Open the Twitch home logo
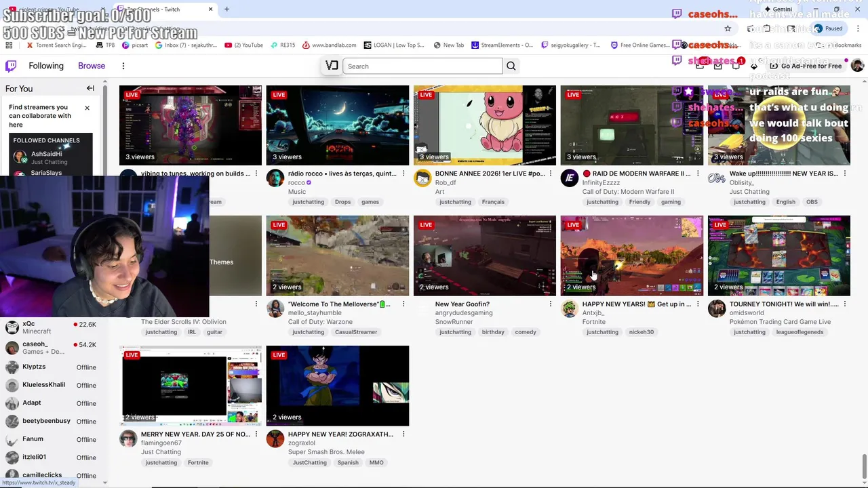The image size is (868, 488). coord(11,66)
